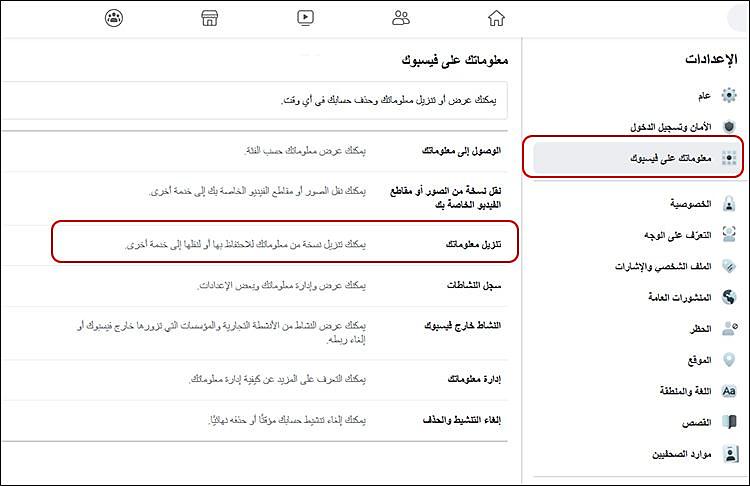Click the blocked user icon beside الحظر

[x=729, y=329]
